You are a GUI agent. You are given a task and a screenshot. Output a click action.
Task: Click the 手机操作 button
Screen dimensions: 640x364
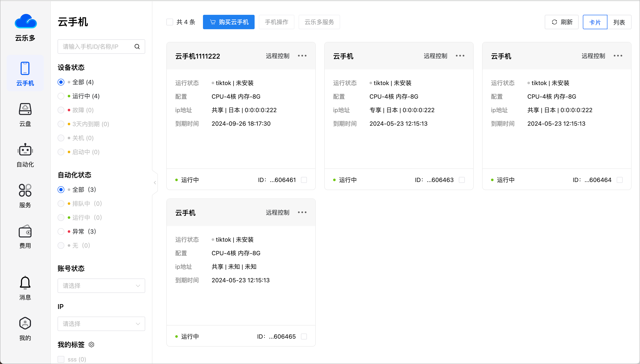[x=276, y=22]
